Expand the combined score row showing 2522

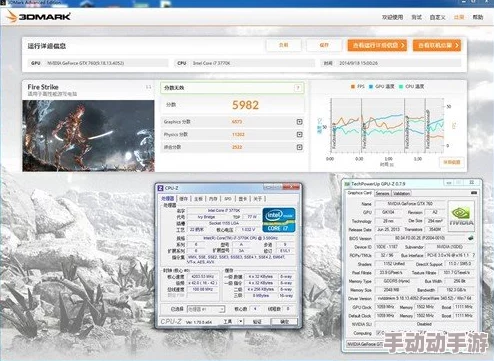coord(299,147)
